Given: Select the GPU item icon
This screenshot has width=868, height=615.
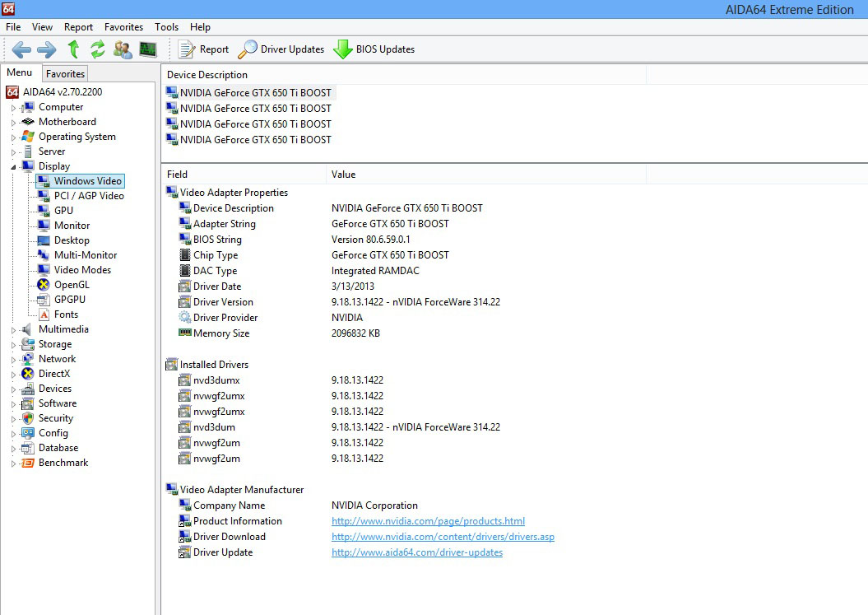Looking at the screenshot, I should [43, 211].
